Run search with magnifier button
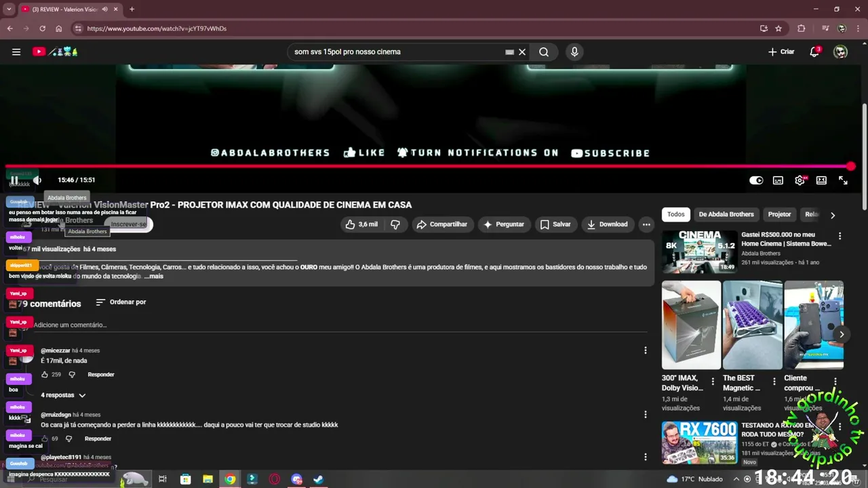 click(544, 52)
